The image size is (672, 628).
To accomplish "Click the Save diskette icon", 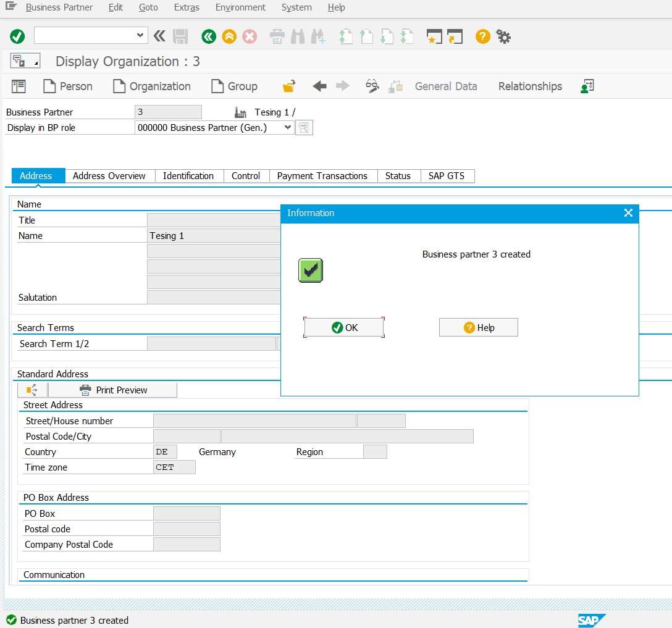I will tap(180, 36).
